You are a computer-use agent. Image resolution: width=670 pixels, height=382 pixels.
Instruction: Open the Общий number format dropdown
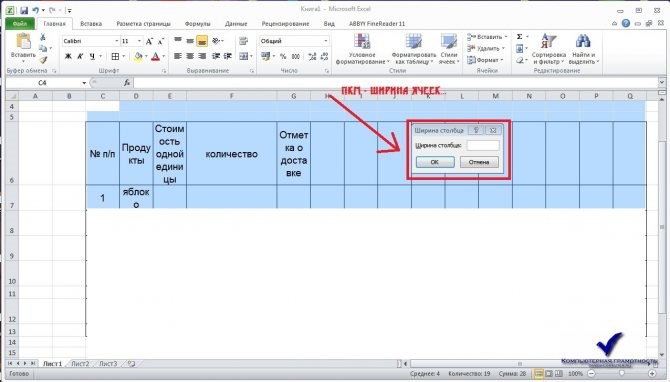(x=326, y=41)
